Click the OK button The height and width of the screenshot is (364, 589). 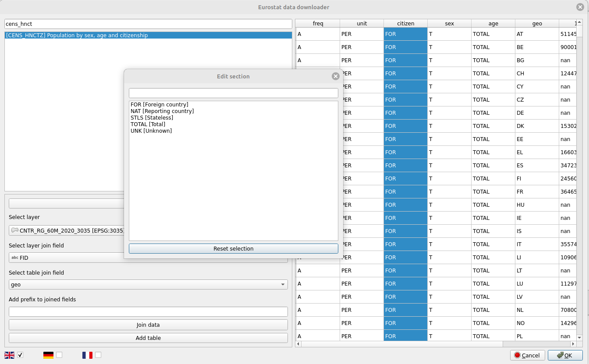pos(565,355)
